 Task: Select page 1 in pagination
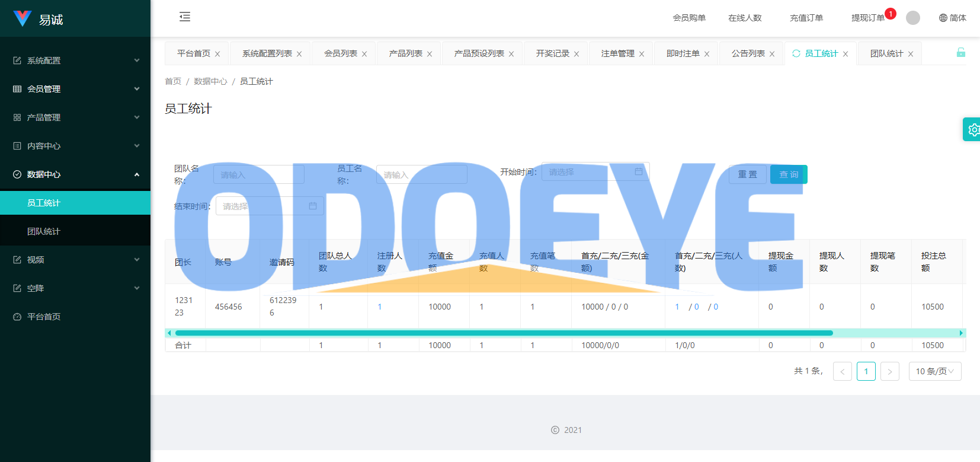(x=866, y=371)
